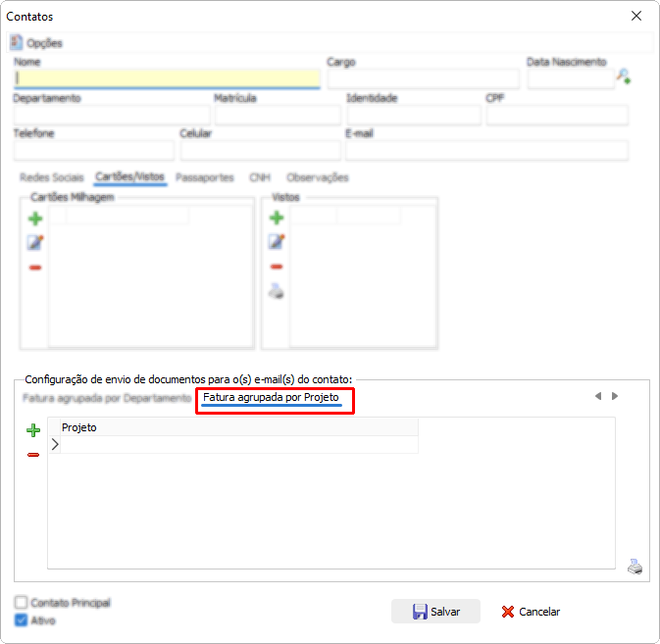Select the Cartões/Vistos tab
The width and height of the screenshot is (660, 644).
coord(129,177)
